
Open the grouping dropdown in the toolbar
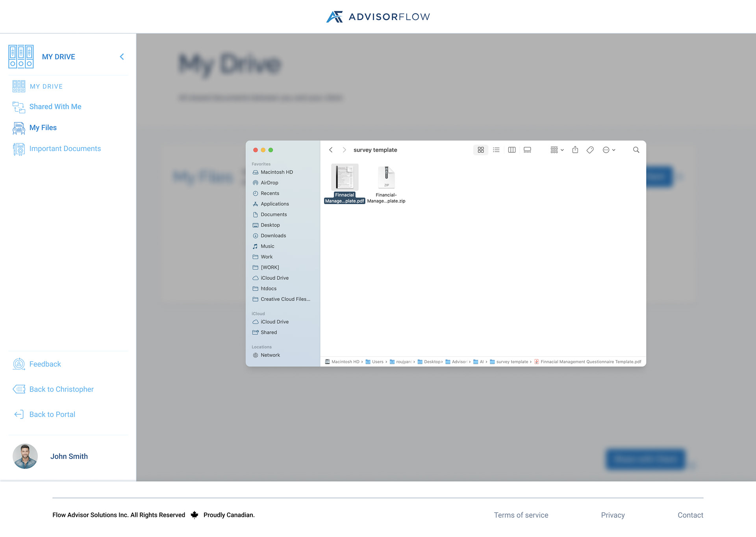pyautogui.click(x=556, y=150)
